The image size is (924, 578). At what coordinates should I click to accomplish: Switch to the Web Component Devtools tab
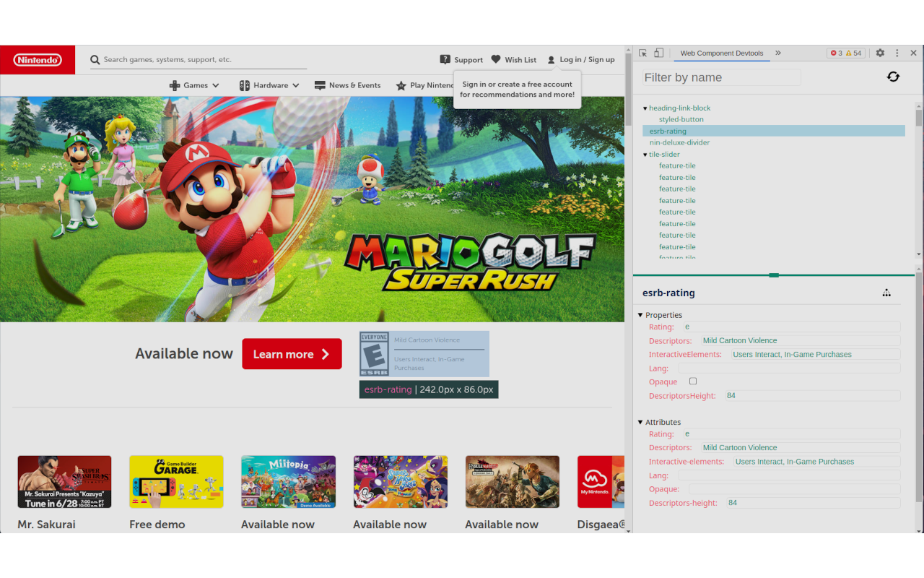click(x=722, y=53)
